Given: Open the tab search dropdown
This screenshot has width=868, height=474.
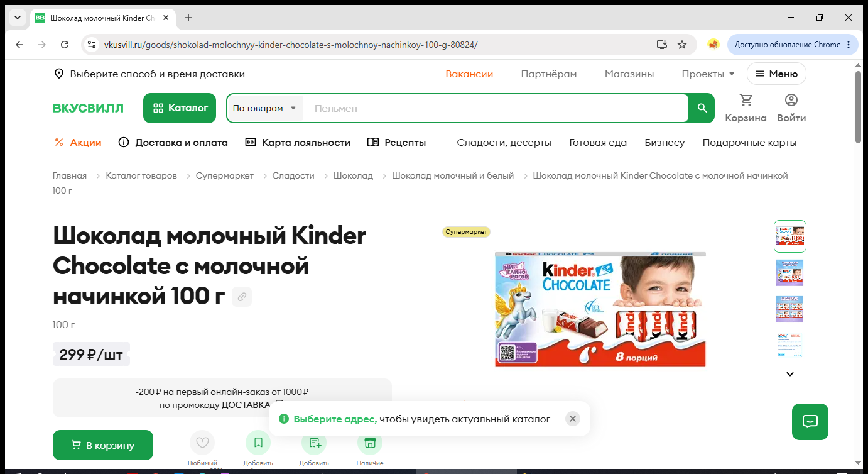Looking at the screenshot, I should [x=18, y=18].
